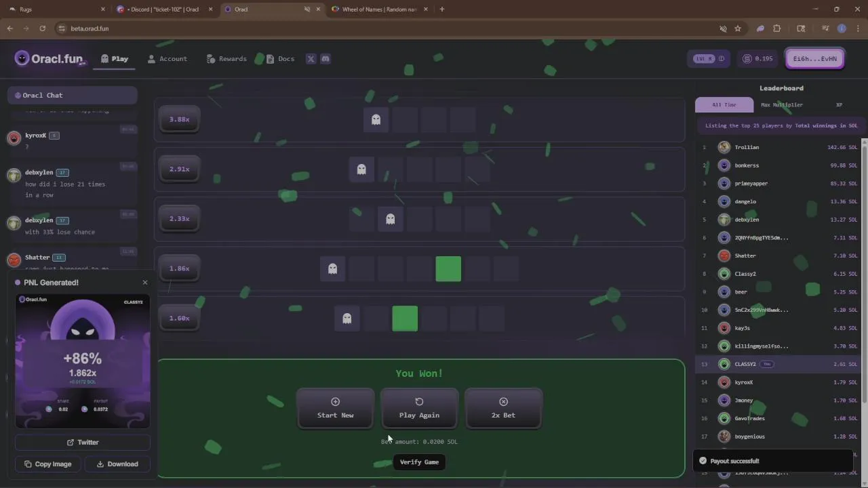Open the X (Twitter) social icon in navbar
The height and width of the screenshot is (488, 868).
pyautogui.click(x=311, y=59)
